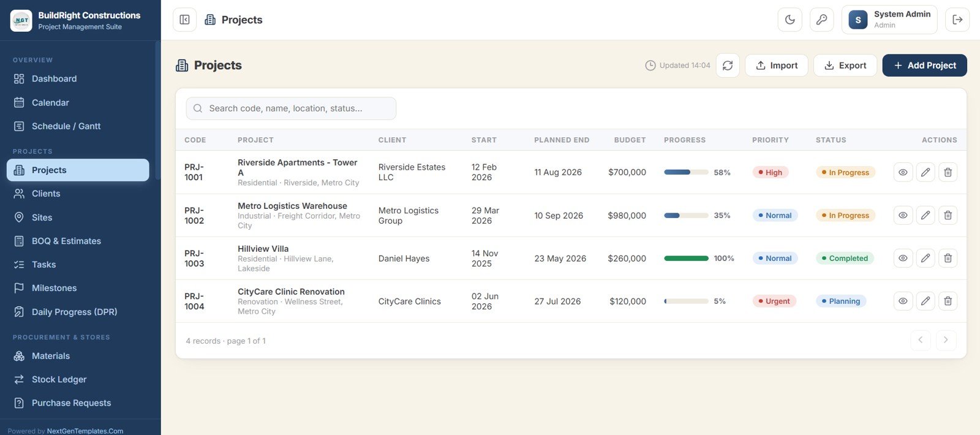Open the NextGenTemplates.Com link
The image size is (980, 435).
point(85,431)
